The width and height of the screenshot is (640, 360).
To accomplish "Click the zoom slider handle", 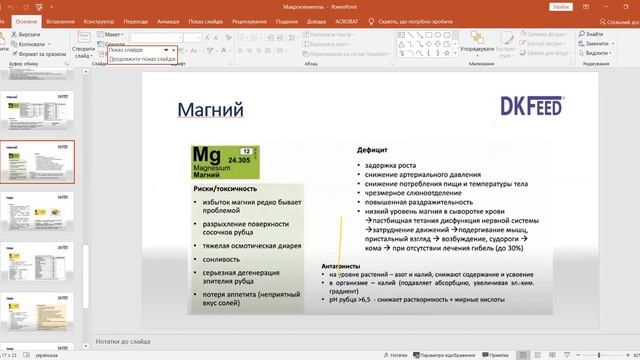I will pos(599,355).
